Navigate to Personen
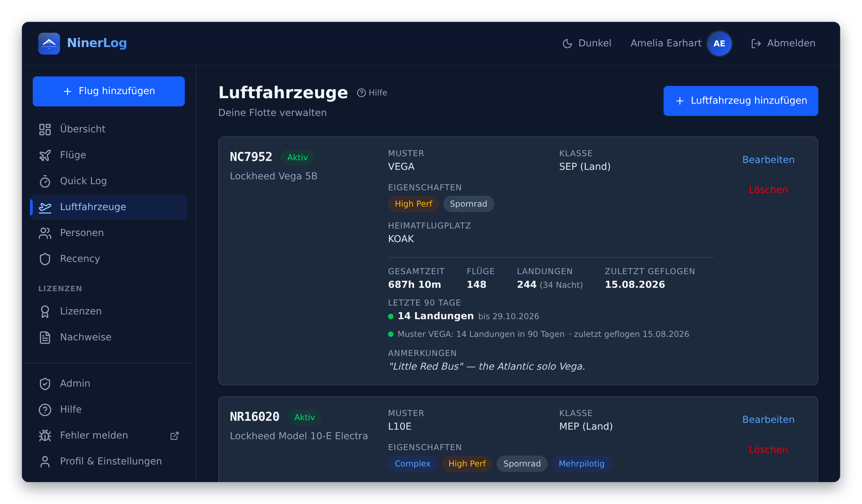Image resolution: width=862 pixels, height=504 pixels. coord(109,233)
